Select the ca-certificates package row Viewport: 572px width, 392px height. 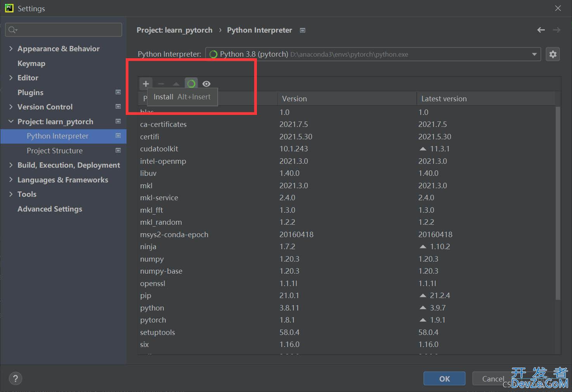[x=347, y=124]
